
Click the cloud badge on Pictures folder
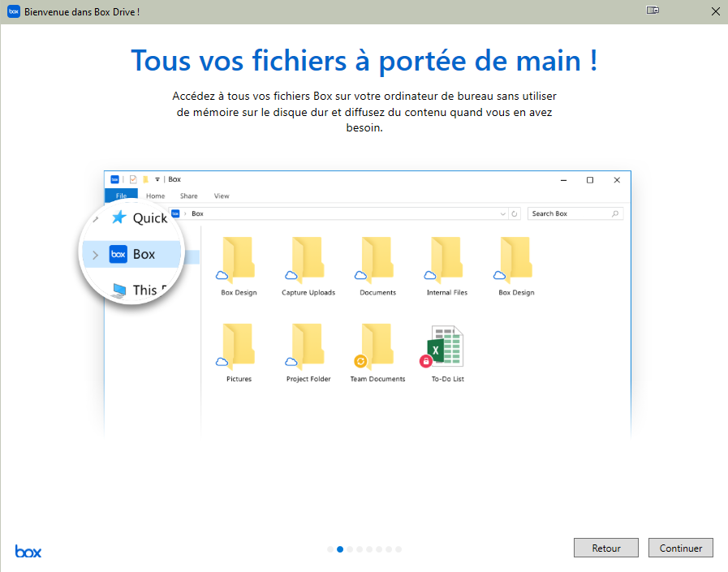click(222, 362)
